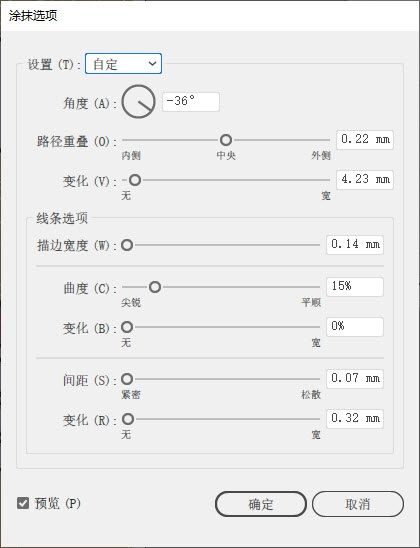Click the 变化 (V) value field 4.23 mm
The image size is (420, 548).
[364, 180]
